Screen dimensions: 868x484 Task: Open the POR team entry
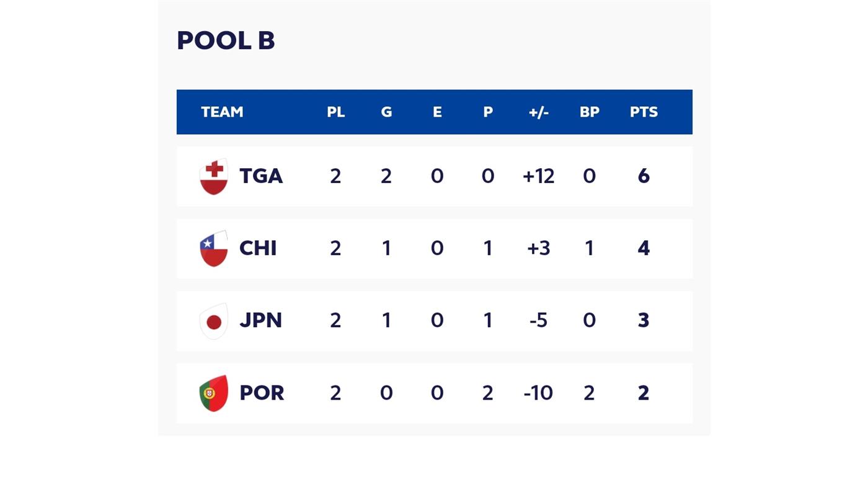tap(262, 393)
